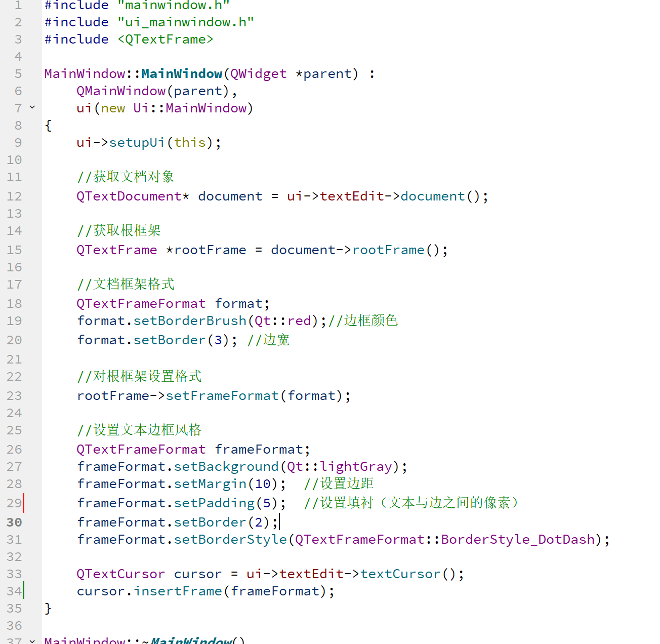Click the setPadding method name
The width and height of the screenshot is (660, 644).
tap(214, 503)
